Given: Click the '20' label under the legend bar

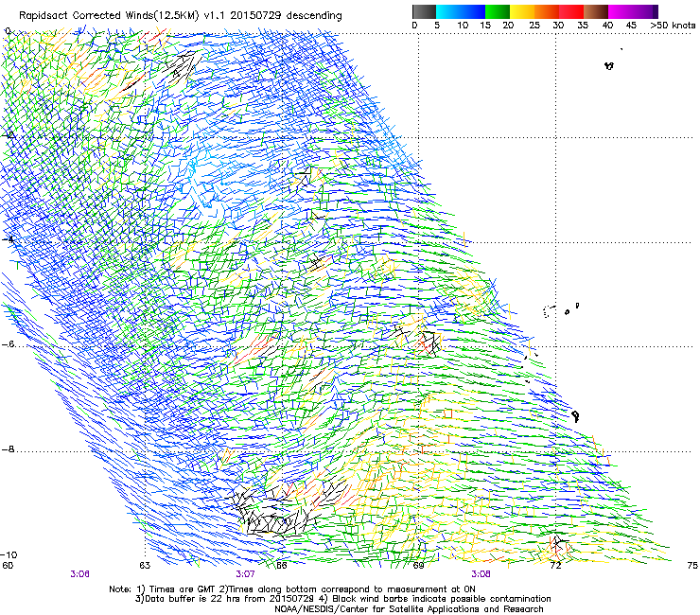Looking at the screenshot, I should coord(508,26).
